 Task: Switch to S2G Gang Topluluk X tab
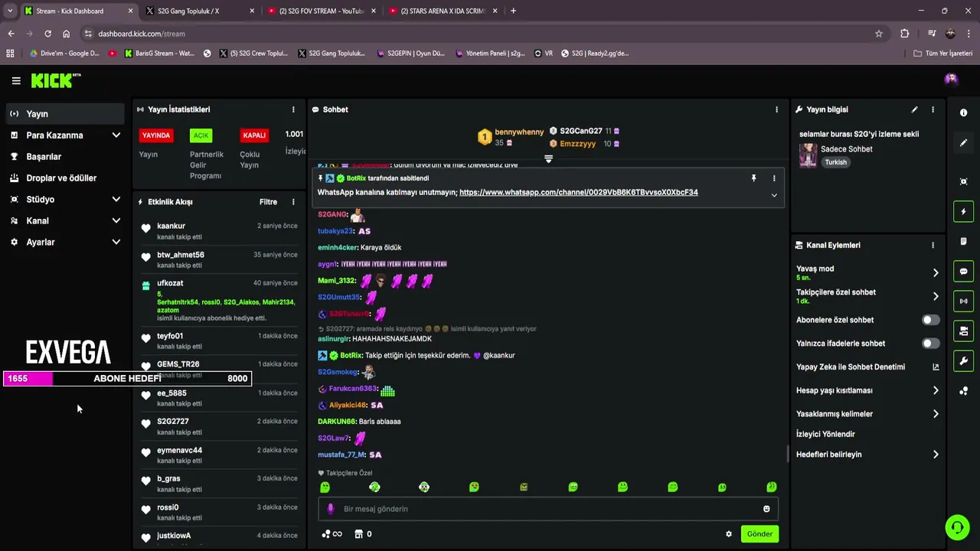click(x=199, y=11)
